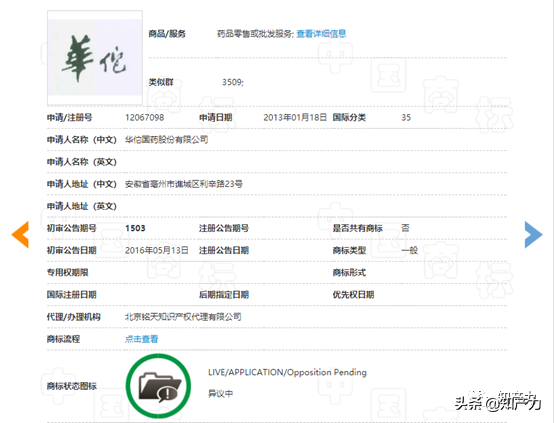Select trademark type value 一般
The image size is (554, 423).
pos(409,250)
